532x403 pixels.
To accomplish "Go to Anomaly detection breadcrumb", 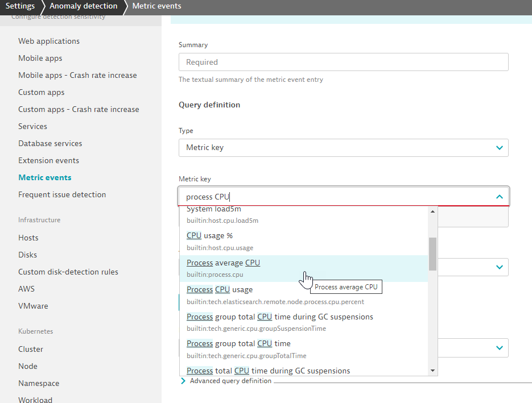I will [83, 6].
